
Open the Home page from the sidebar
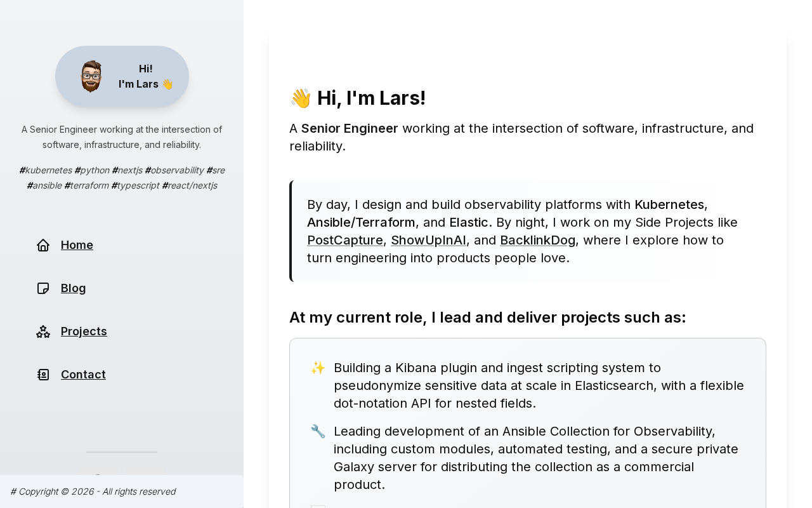click(x=77, y=245)
